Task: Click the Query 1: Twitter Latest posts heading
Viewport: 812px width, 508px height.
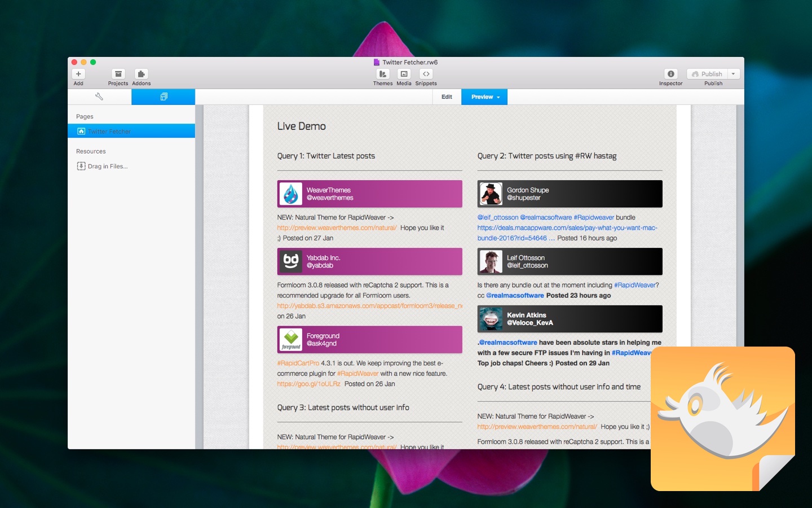Action: click(326, 156)
